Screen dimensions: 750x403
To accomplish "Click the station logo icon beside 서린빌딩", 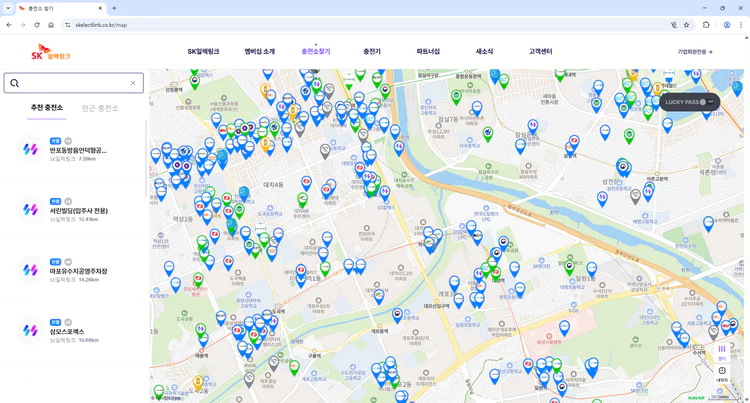I will click(30, 210).
